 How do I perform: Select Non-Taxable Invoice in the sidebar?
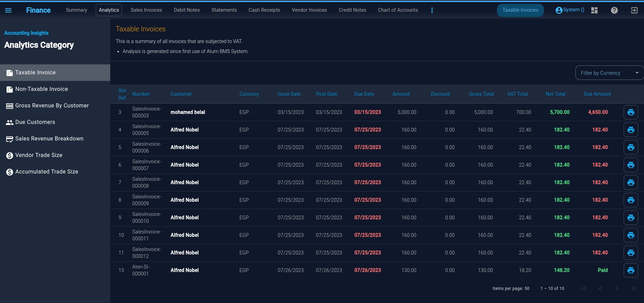coord(41,89)
